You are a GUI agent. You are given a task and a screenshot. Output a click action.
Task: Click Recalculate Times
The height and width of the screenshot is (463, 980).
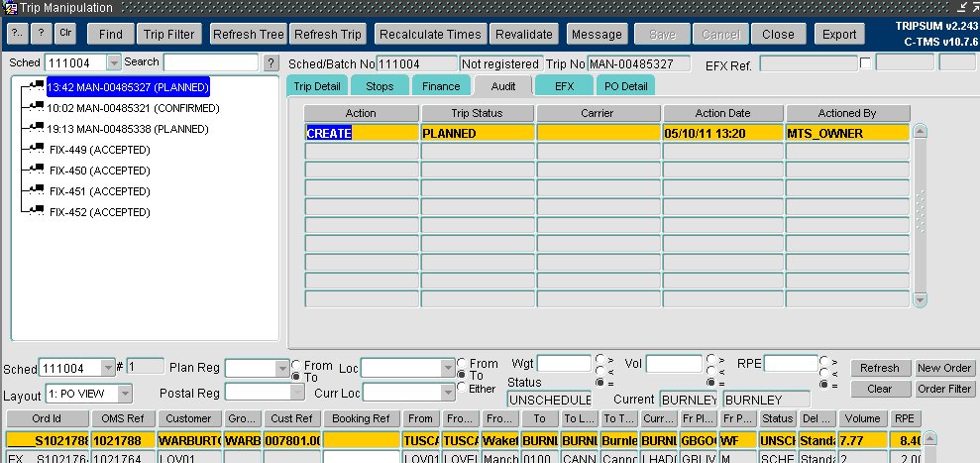[x=431, y=35]
